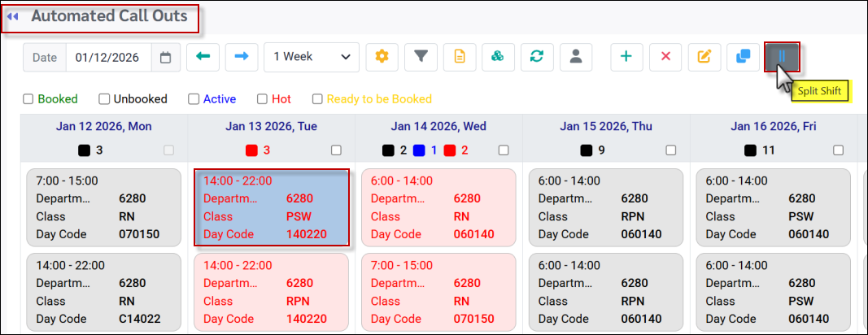Enable the Booked filter checkbox

(28, 99)
